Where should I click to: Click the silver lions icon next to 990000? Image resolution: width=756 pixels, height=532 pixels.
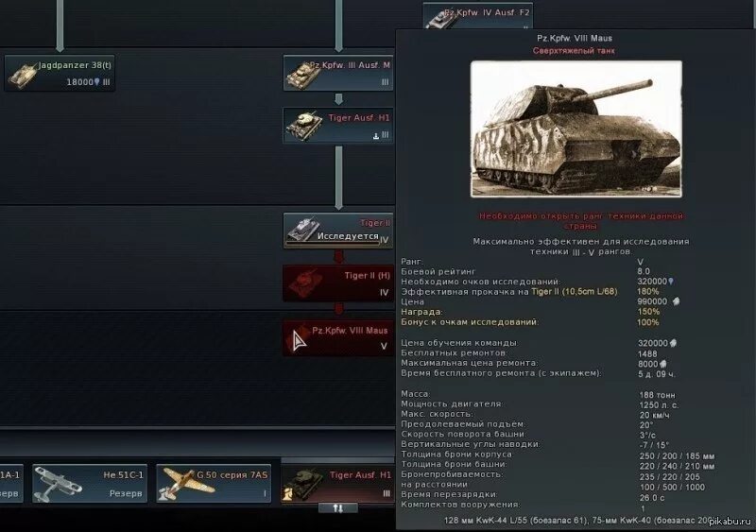point(676,301)
